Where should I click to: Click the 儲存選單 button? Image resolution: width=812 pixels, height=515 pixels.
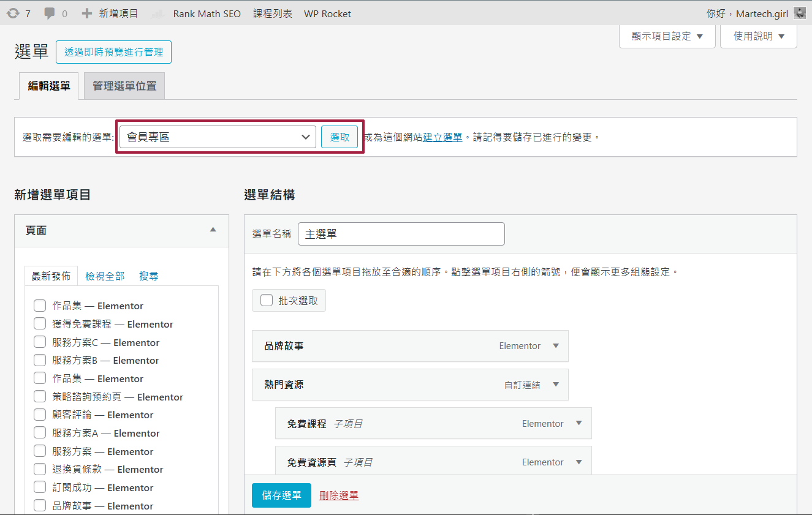click(281, 495)
